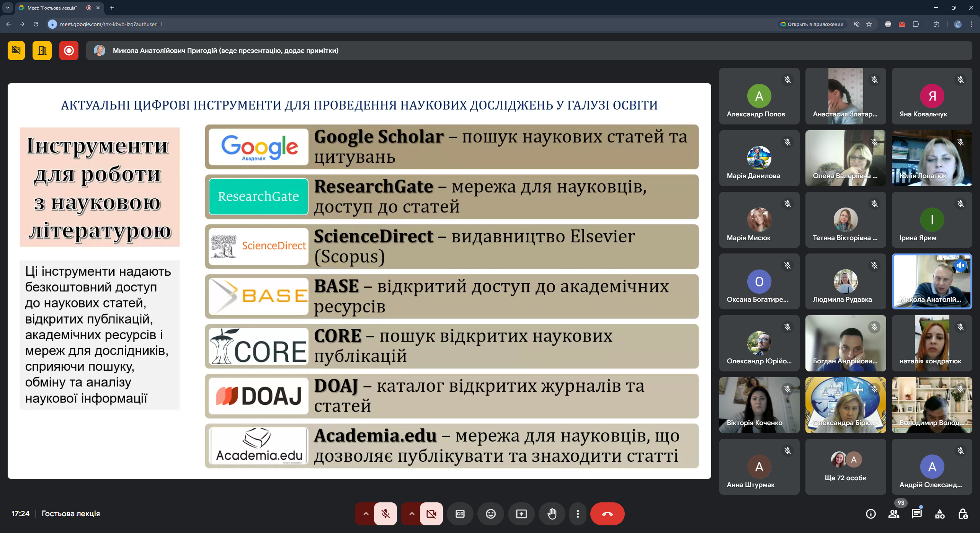Click Анна Штурмак participant tile
980x533 pixels.
point(759,467)
